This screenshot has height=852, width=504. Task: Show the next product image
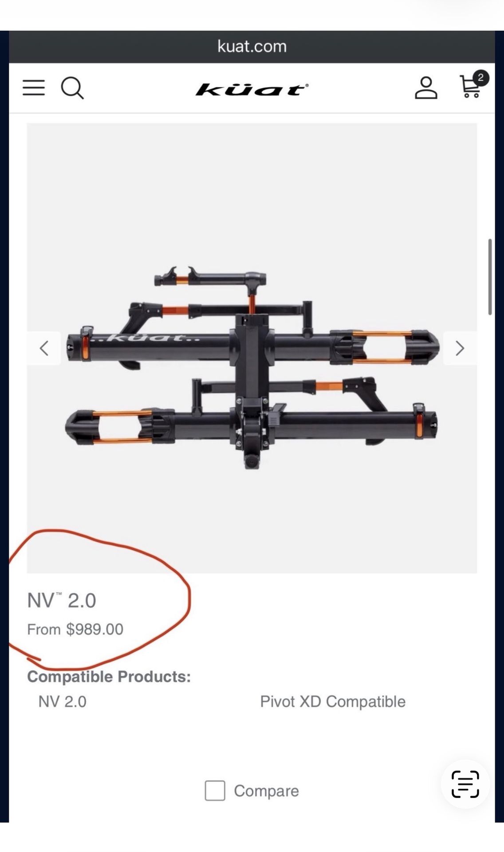(460, 348)
